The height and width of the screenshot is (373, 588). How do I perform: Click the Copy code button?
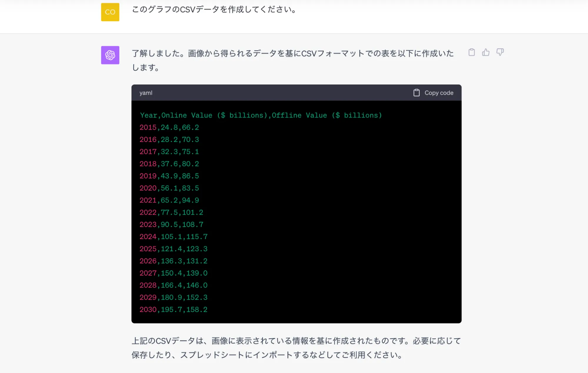tap(433, 93)
